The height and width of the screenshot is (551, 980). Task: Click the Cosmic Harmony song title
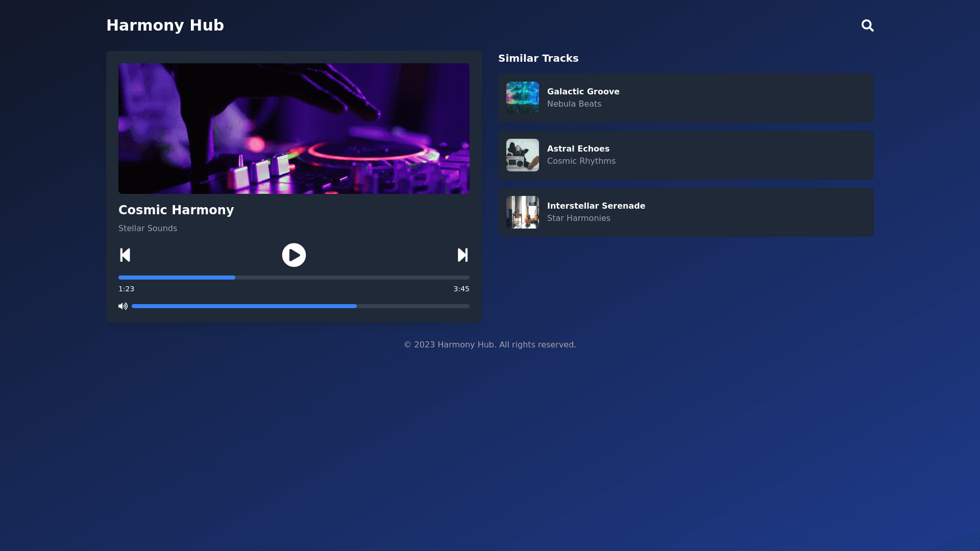pos(176,210)
